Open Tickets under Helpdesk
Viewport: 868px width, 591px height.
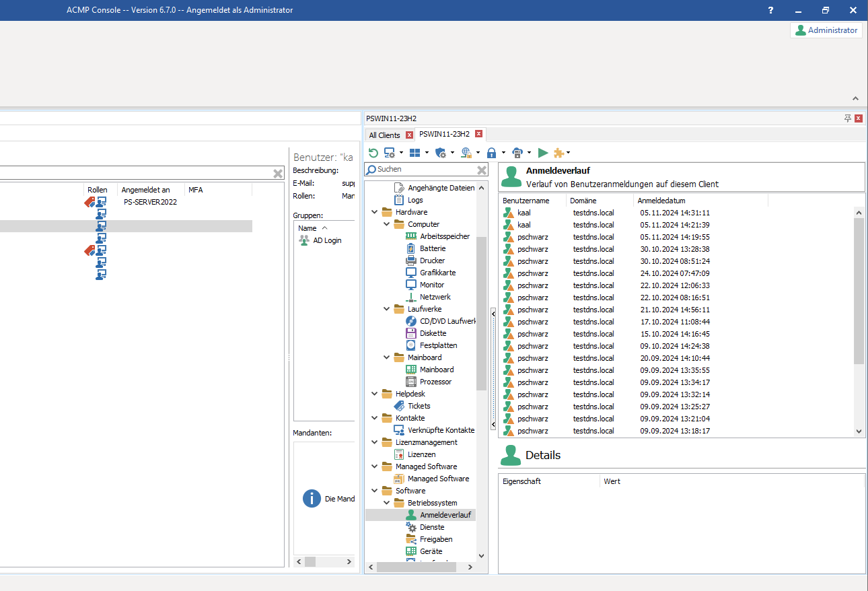(419, 406)
